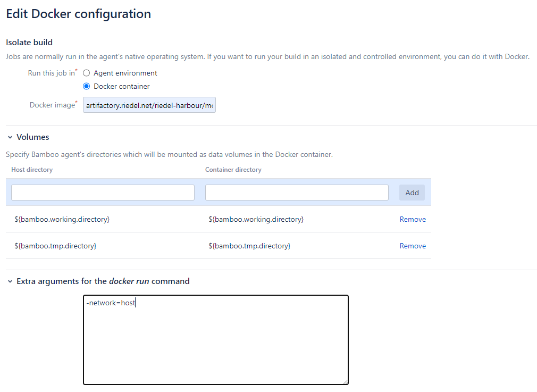
Task: Click the container ${bamboo.tmp.directory} cell
Action: point(249,246)
